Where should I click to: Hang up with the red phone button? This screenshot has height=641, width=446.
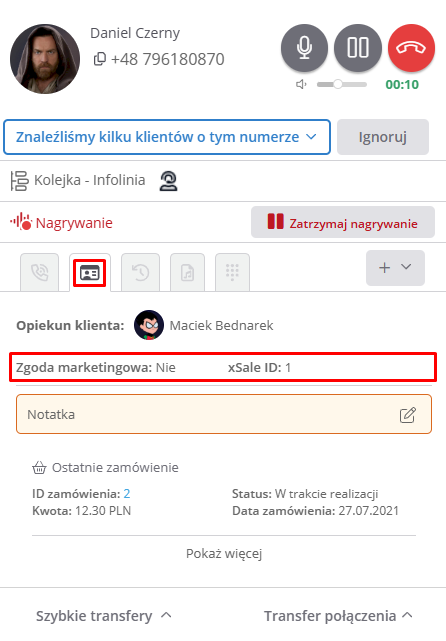411,47
